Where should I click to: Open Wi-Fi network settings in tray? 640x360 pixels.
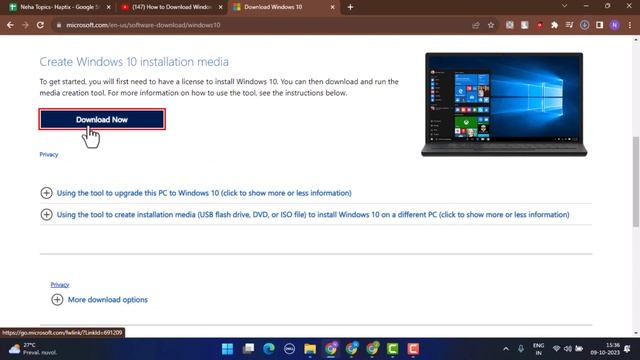(x=556, y=349)
